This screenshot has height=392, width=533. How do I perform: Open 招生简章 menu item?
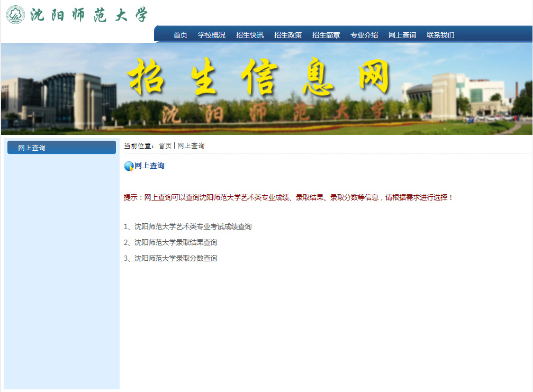326,35
